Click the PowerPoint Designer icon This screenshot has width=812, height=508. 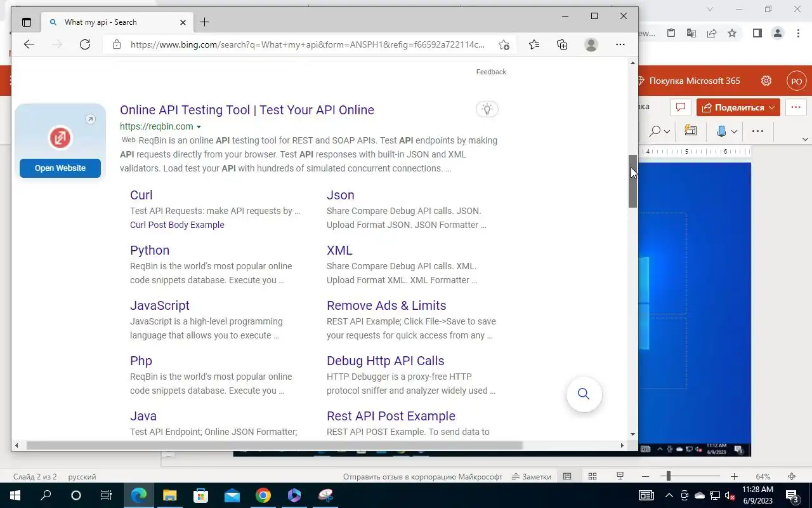tap(690, 131)
